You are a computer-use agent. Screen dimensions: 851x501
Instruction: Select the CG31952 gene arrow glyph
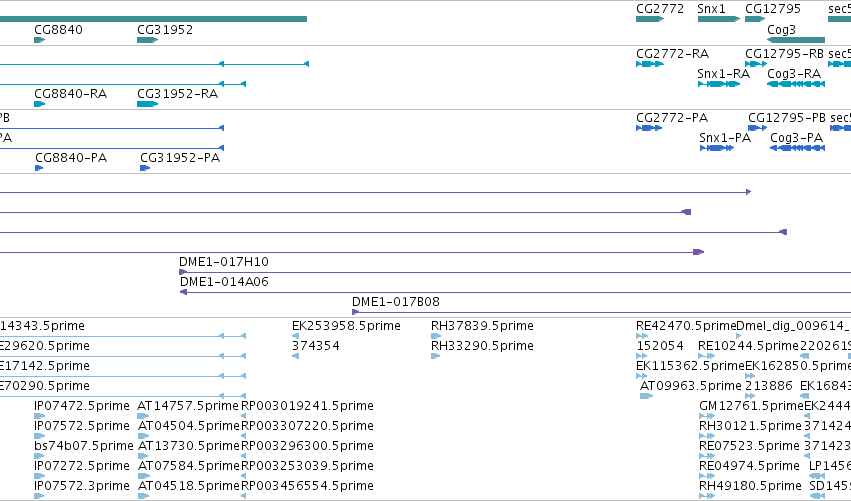pyautogui.click(x=148, y=40)
